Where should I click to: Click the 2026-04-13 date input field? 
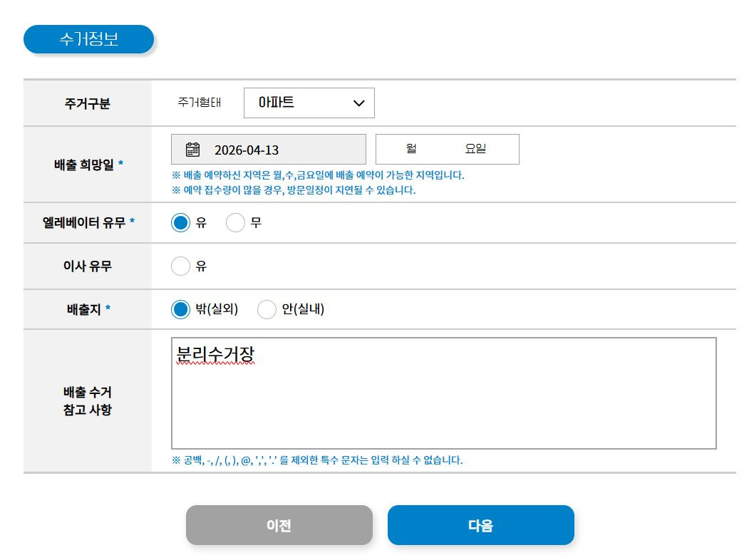tap(269, 150)
